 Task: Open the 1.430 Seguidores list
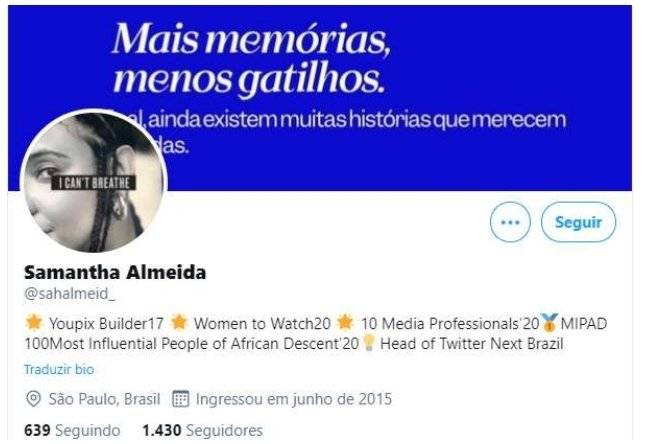pyautogui.click(x=203, y=430)
